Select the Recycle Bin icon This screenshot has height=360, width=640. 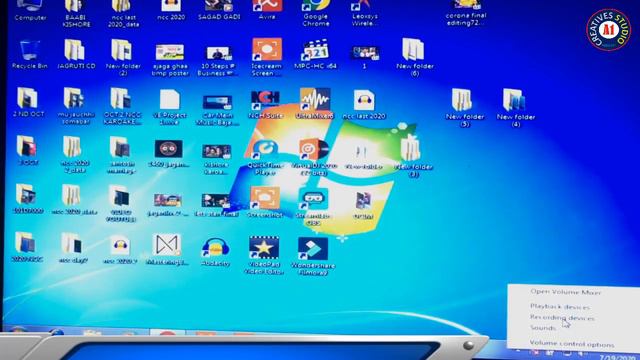[x=29, y=54]
